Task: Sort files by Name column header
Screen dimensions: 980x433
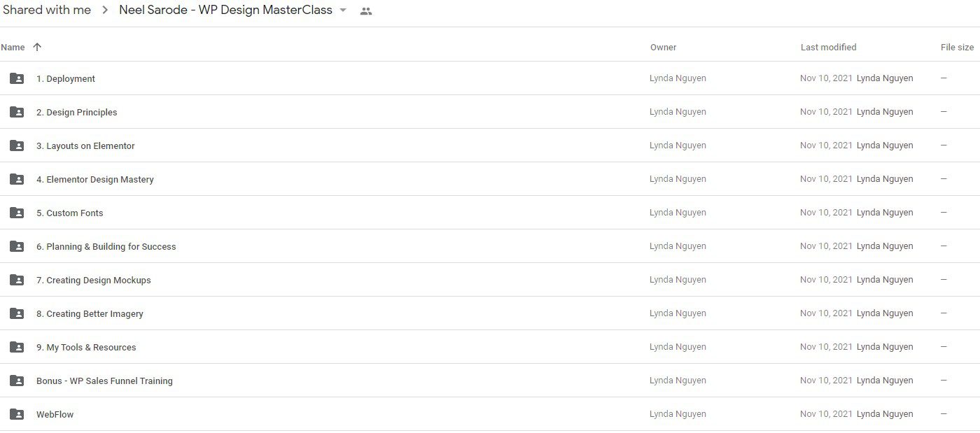Action: 13,48
